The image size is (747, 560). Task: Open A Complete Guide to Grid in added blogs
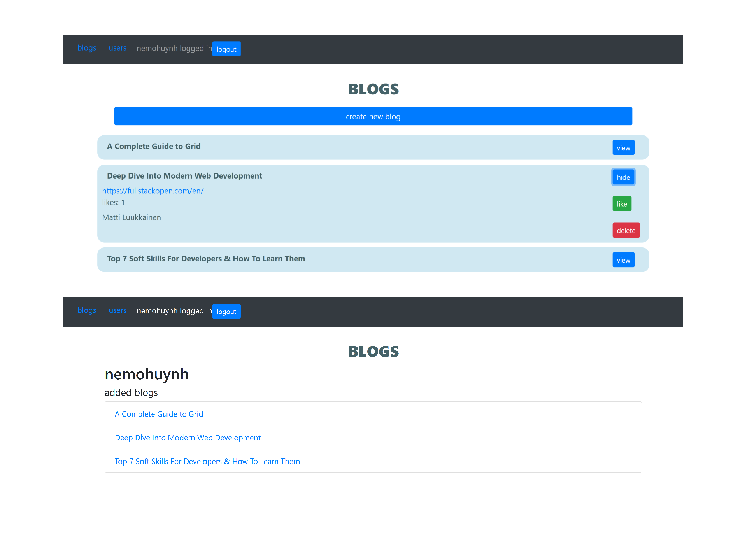[x=159, y=414]
